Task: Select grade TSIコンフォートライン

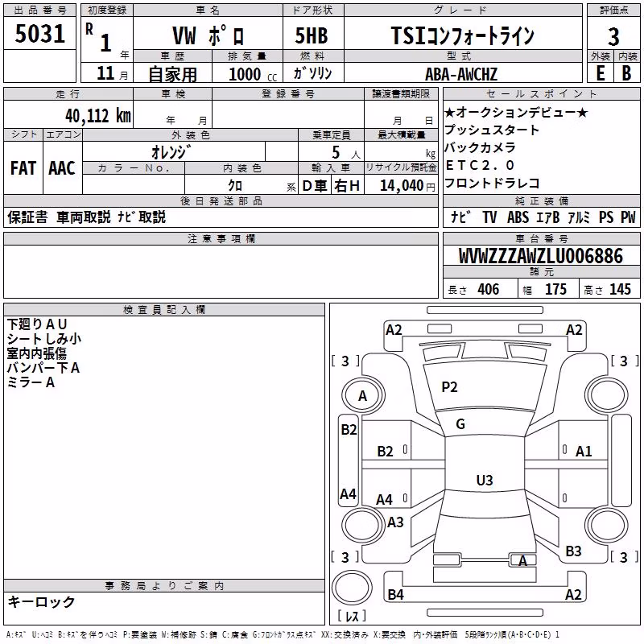Action: click(462, 35)
